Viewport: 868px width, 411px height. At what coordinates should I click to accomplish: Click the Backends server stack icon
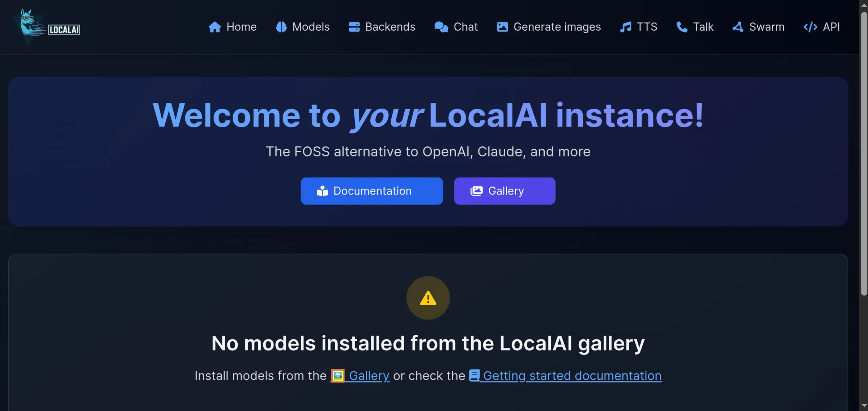click(x=354, y=27)
